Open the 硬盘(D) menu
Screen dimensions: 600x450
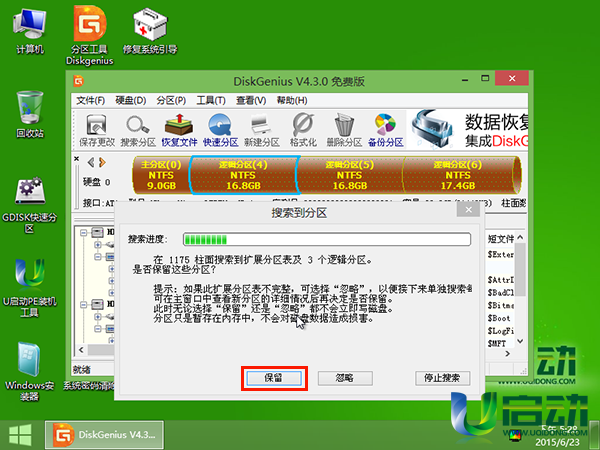tap(130, 101)
